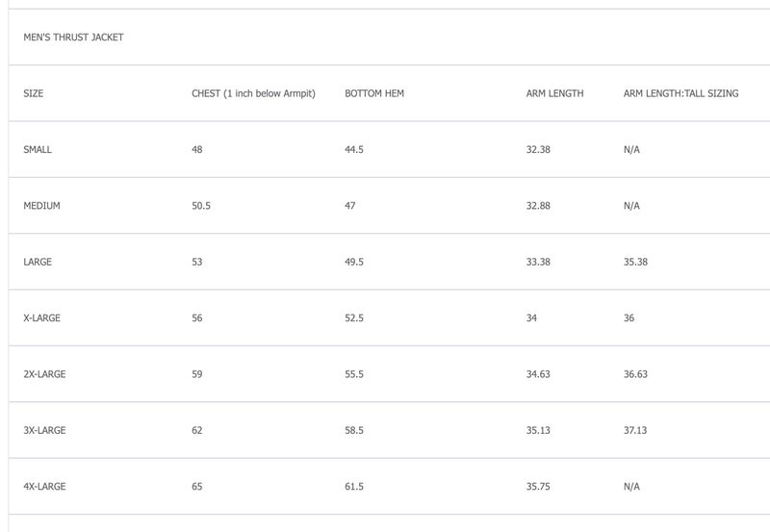Click the 4X-LARGE size row label
This screenshot has height=532, width=770.
[x=44, y=487]
